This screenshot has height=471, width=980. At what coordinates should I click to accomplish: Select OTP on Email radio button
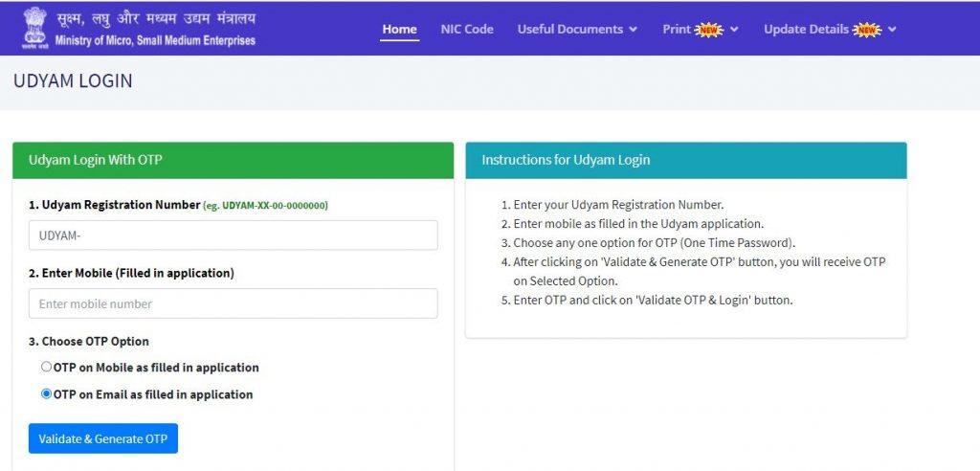[46, 393]
